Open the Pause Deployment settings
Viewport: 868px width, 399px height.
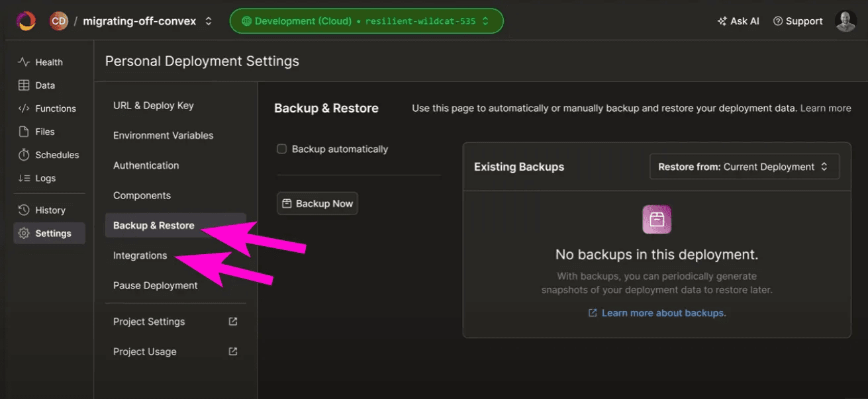[x=155, y=285]
